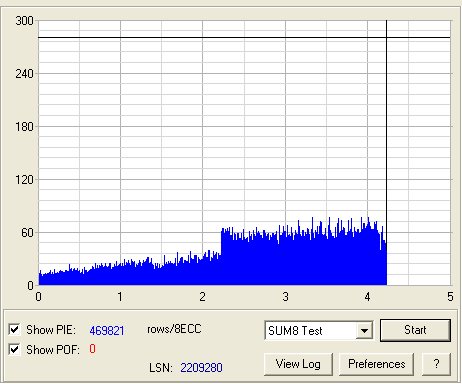This screenshot has height=384, width=462.
Task: Click the blue graph step near 2.2
Action: point(221,241)
